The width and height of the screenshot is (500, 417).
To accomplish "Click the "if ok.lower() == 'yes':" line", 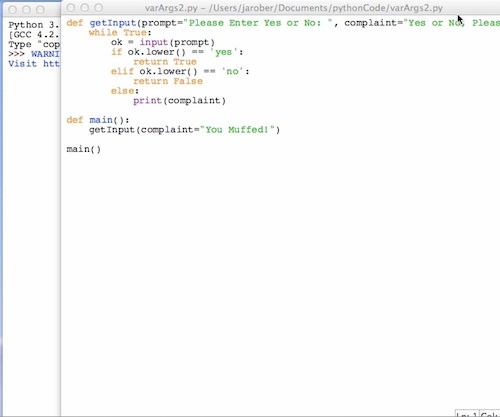I will 177,52.
